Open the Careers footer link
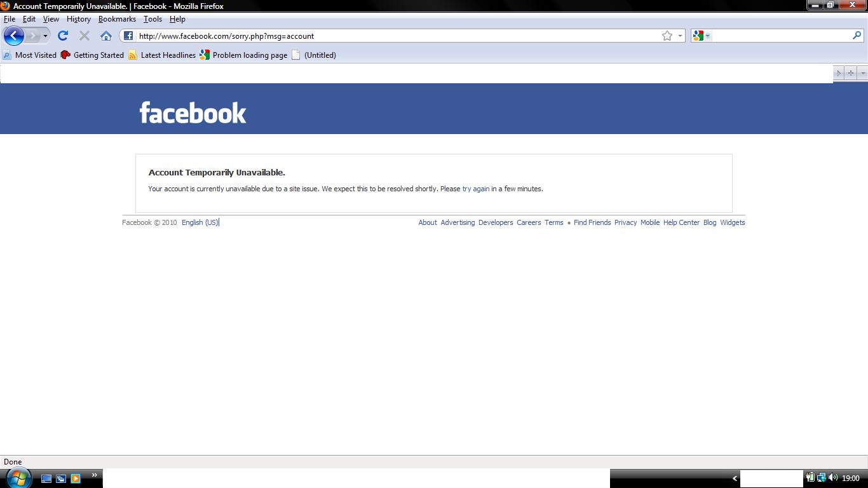This screenshot has width=868, height=488. coord(529,222)
